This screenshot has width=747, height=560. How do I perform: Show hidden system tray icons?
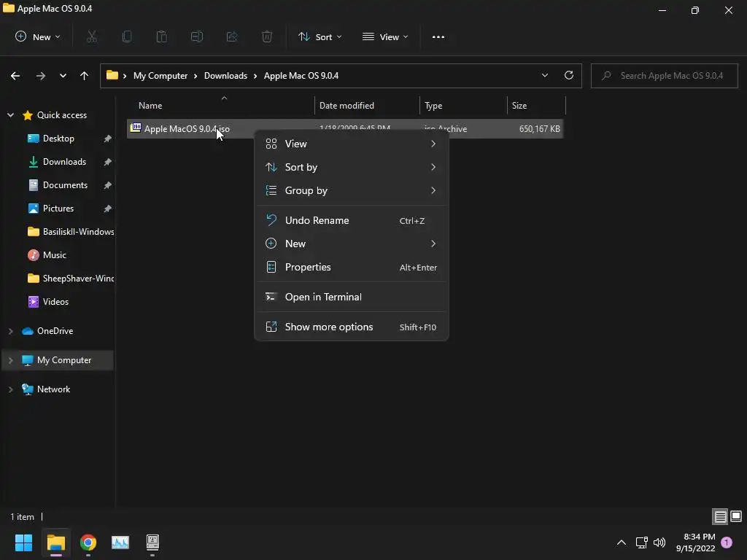point(622,542)
